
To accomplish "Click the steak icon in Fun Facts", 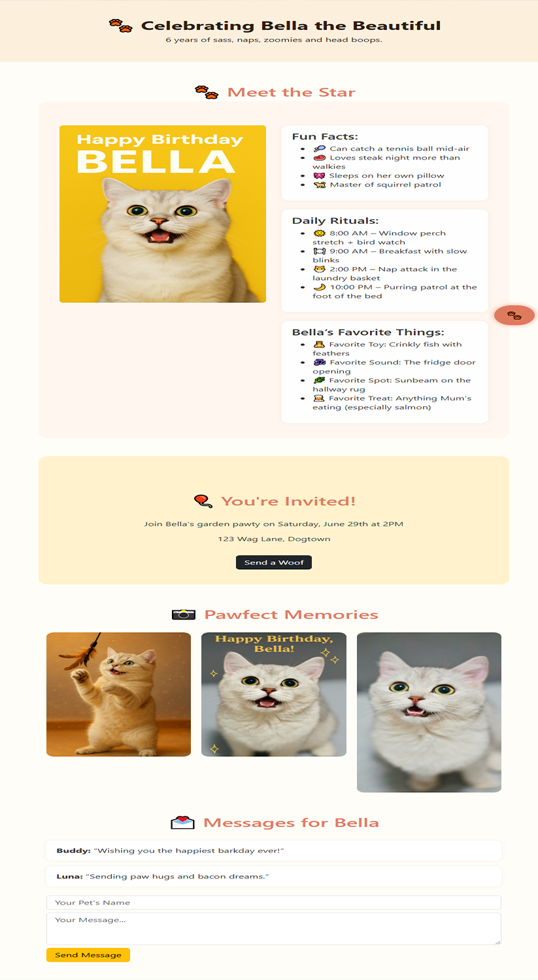I will click(x=319, y=158).
